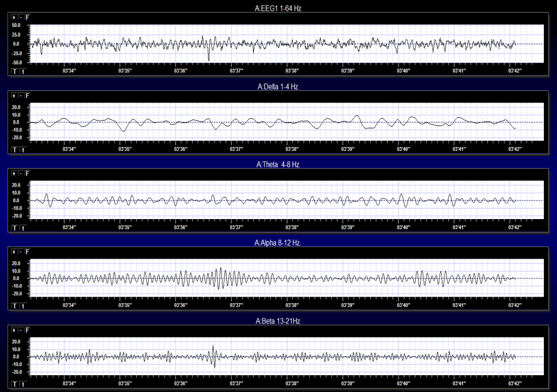557x392 pixels.
Task: Click the - button on Delta graph
Action: 20,95
